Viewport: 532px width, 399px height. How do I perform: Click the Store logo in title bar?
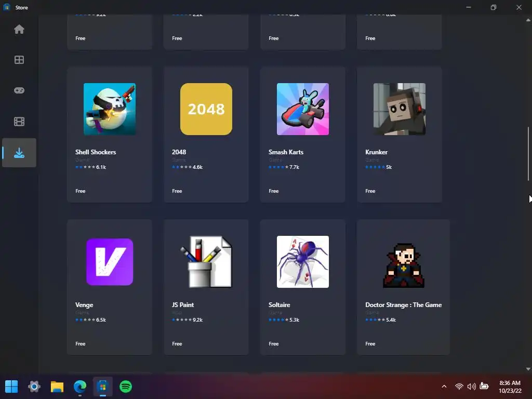6,7
